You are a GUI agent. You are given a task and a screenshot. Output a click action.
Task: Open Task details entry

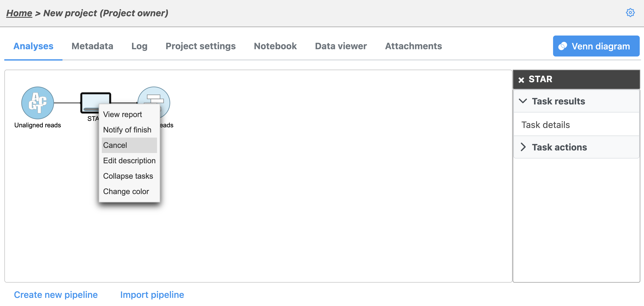click(546, 125)
